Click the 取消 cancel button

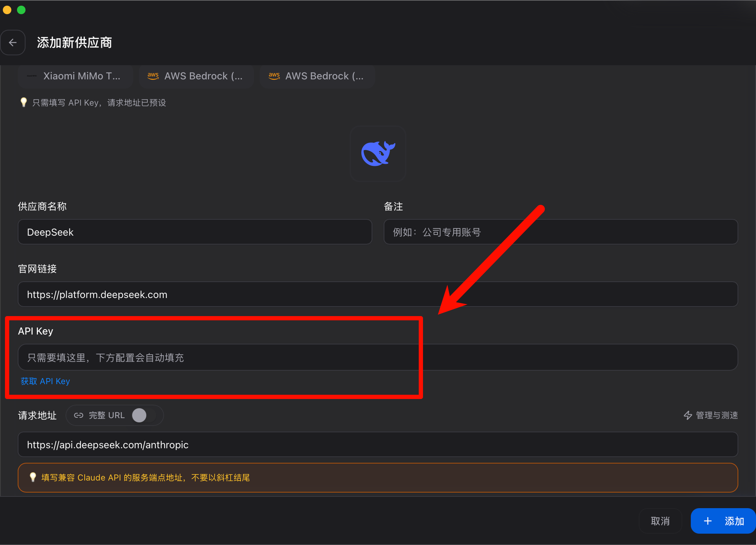click(x=660, y=521)
